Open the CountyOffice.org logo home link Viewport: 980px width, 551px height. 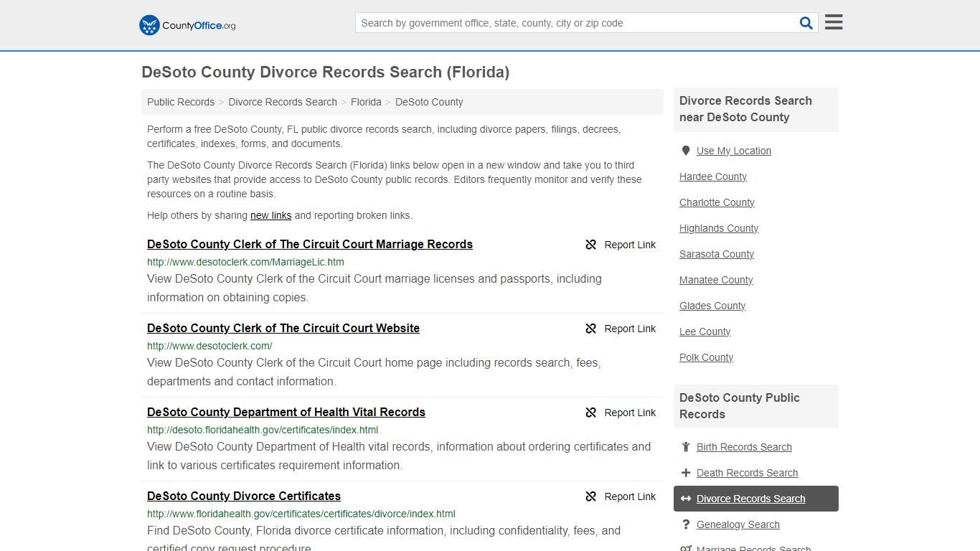[x=187, y=25]
